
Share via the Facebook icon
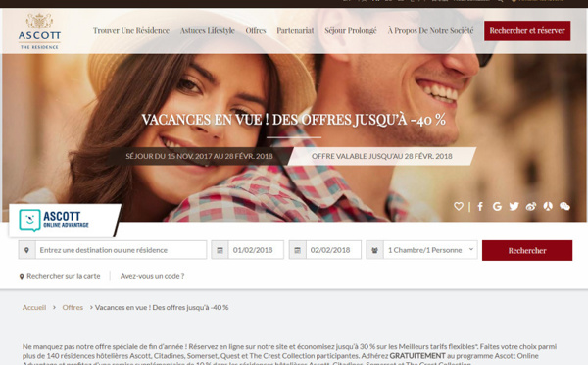coord(480,206)
